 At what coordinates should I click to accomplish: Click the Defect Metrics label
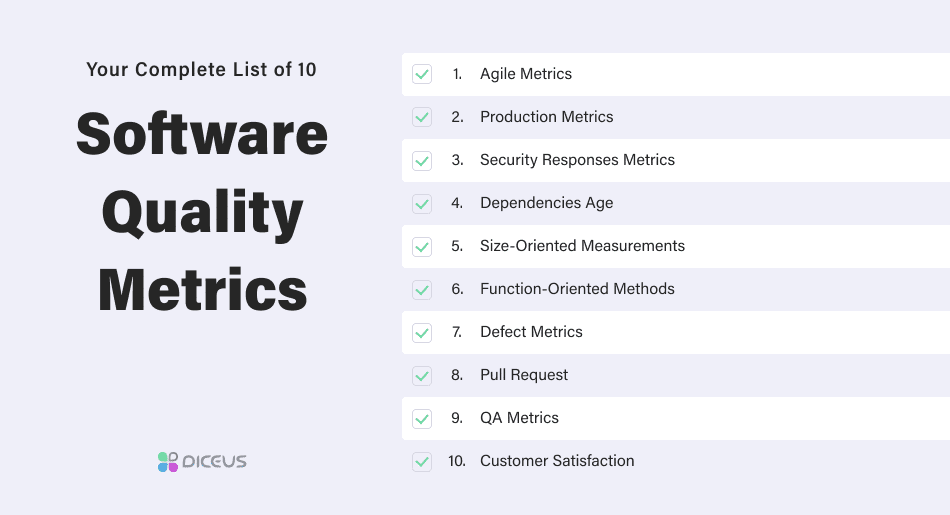[531, 332]
